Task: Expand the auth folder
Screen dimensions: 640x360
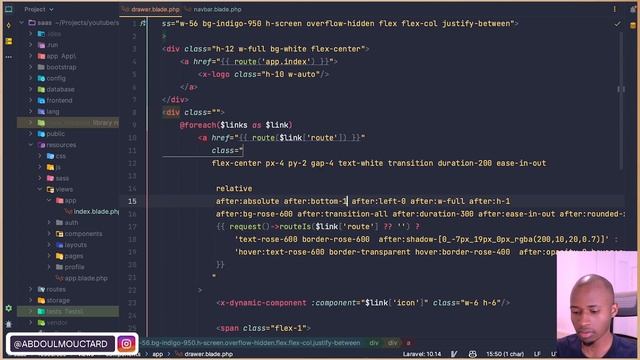Action: 49,222
